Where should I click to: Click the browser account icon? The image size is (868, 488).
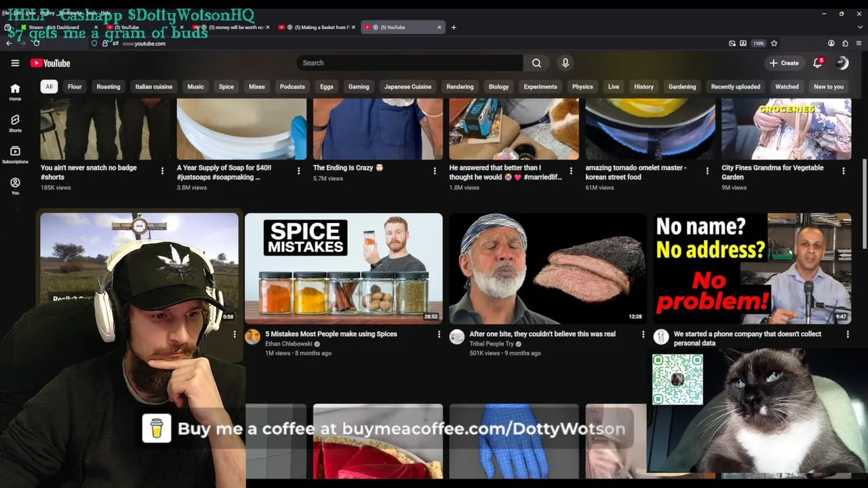pos(831,43)
